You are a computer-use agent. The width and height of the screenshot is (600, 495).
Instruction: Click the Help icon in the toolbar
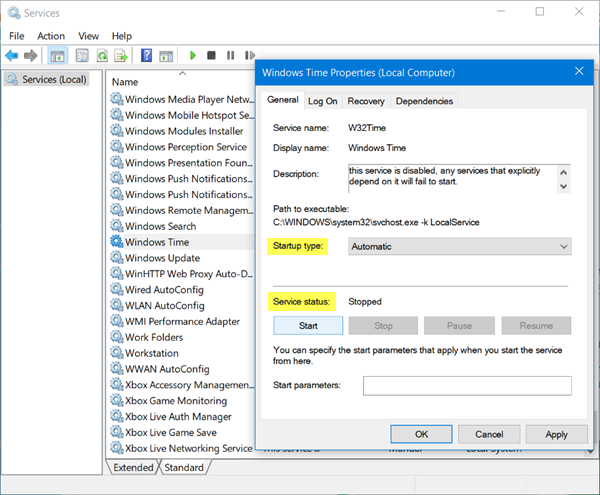(146, 56)
